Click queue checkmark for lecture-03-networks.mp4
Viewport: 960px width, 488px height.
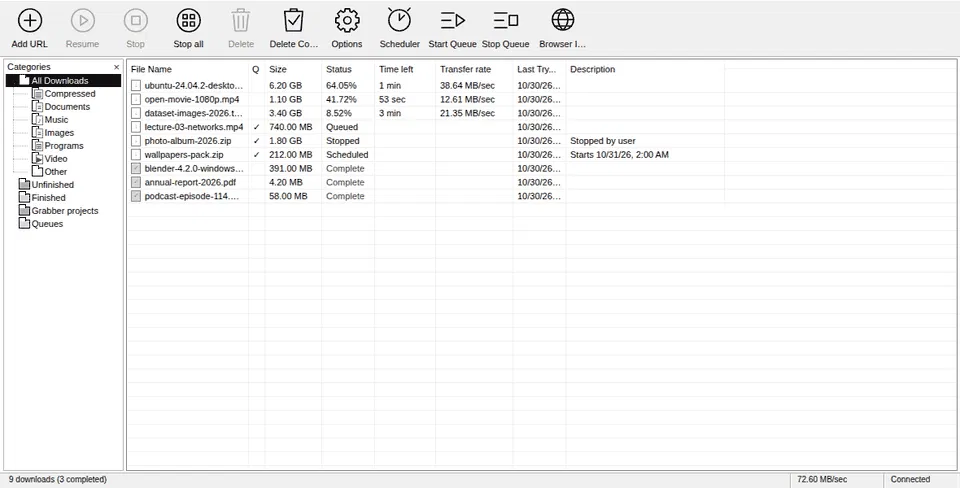[257, 127]
